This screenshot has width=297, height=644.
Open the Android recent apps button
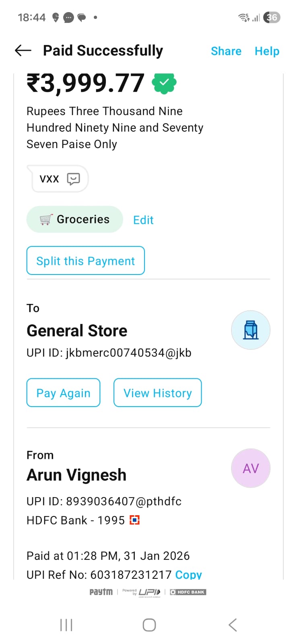click(x=66, y=625)
